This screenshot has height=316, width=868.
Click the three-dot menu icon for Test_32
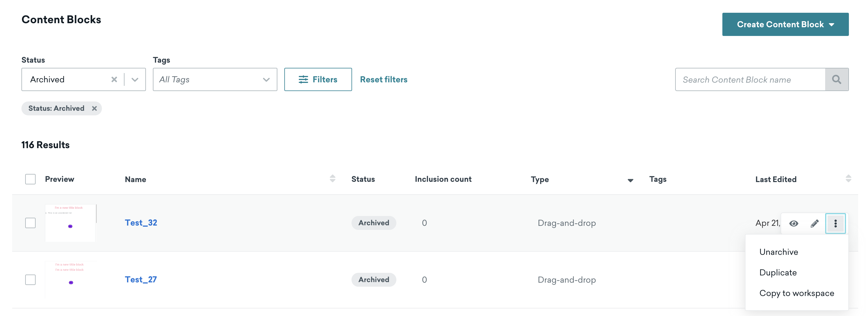(x=836, y=223)
